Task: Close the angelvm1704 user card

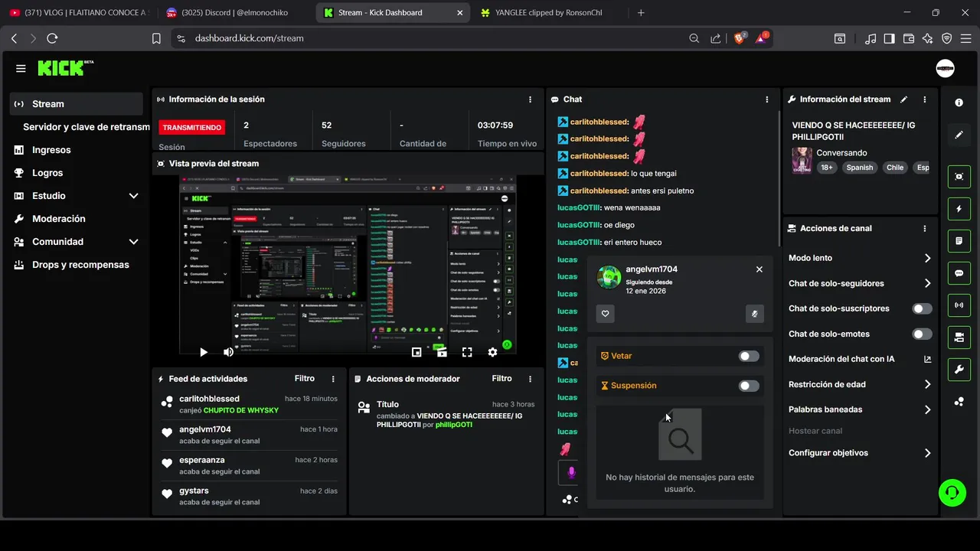Action: (x=759, y=269)
